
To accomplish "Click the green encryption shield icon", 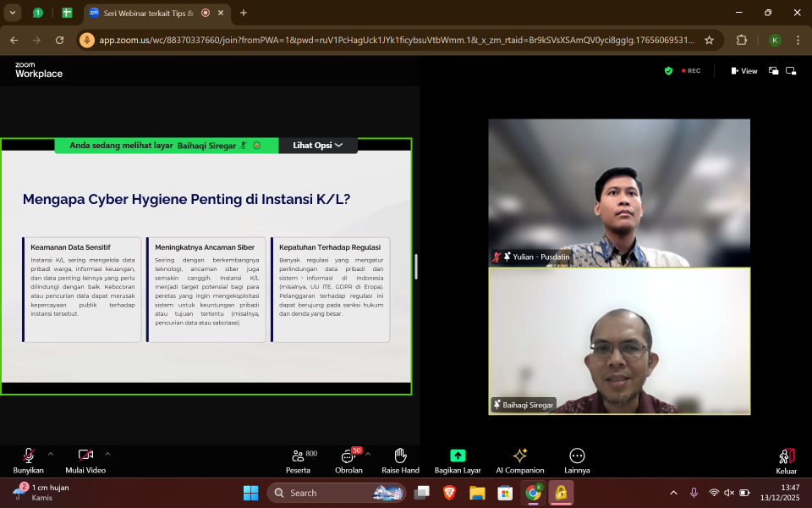I will pyautogui.click(x=668, y=71).
